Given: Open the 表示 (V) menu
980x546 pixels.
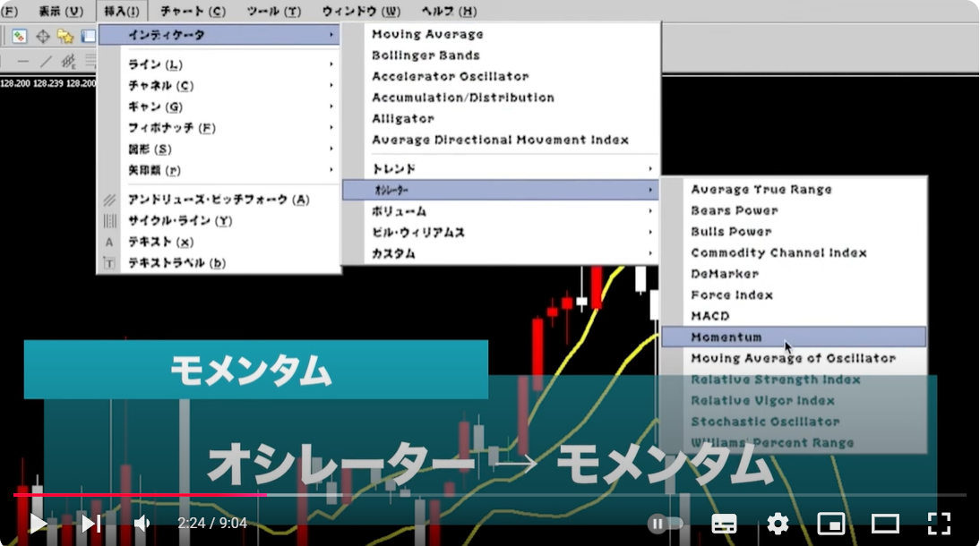Looking at the screenshot, I should coord(61,12).
